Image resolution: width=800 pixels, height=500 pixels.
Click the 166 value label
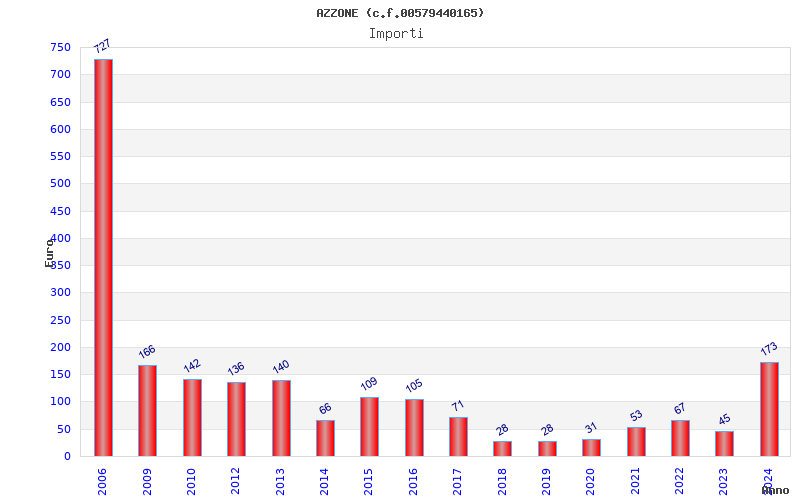(x=147, y=352)
